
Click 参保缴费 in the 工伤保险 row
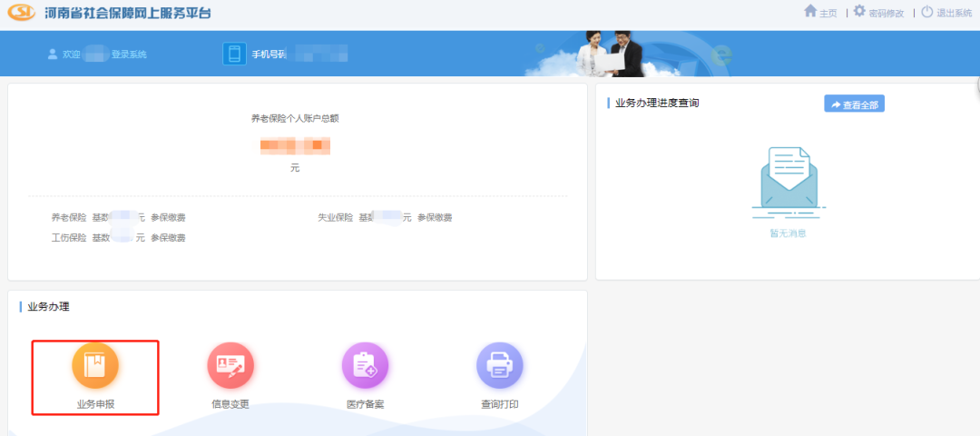point(168,238)
